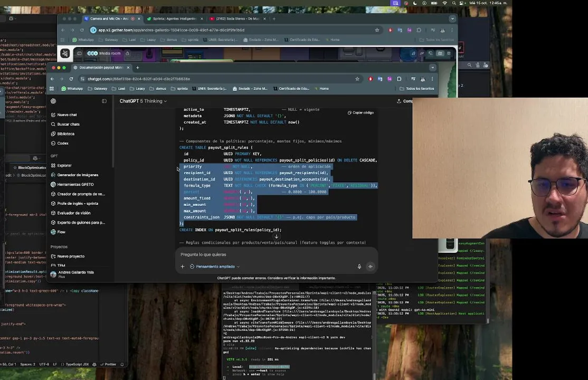Reload the ChatGPT page
This screenshot has width=588, height=380.
pyautogui.click(x=71, y=79)
